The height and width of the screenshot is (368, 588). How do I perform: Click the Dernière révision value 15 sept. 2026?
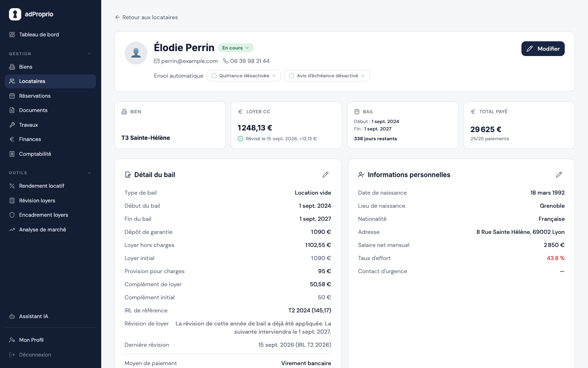(x=295, y=345)
